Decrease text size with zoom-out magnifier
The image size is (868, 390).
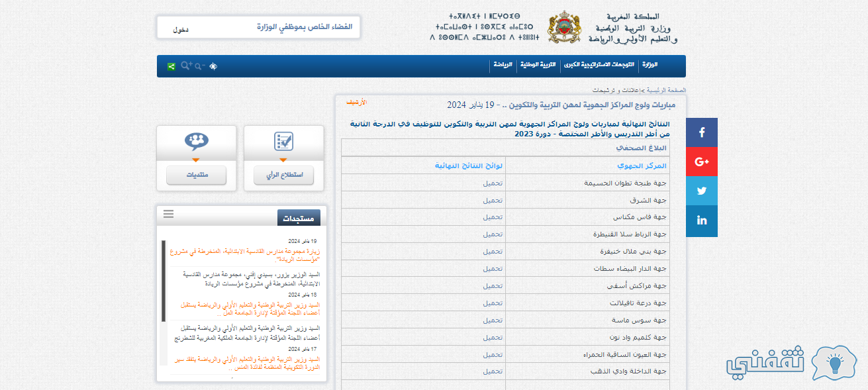tap(199, 66)
